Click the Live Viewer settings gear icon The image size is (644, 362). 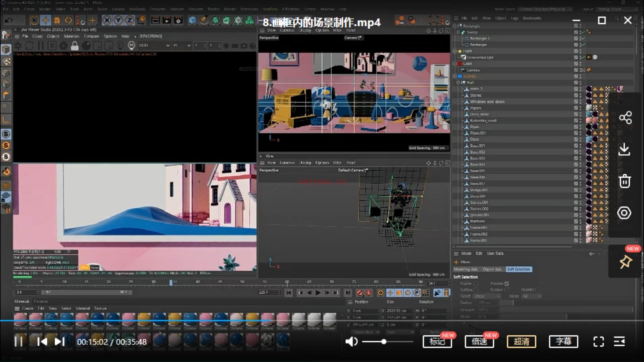click(x=63, y=46)
